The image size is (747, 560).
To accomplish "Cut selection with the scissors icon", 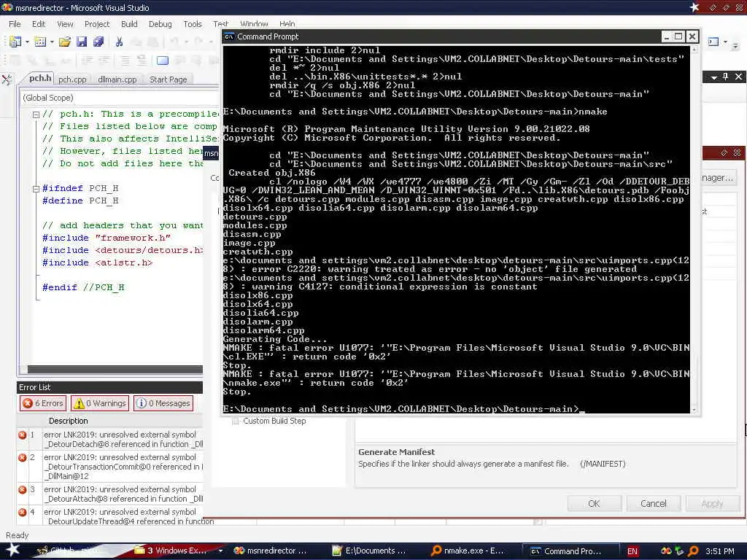I will tap(119, 42).
